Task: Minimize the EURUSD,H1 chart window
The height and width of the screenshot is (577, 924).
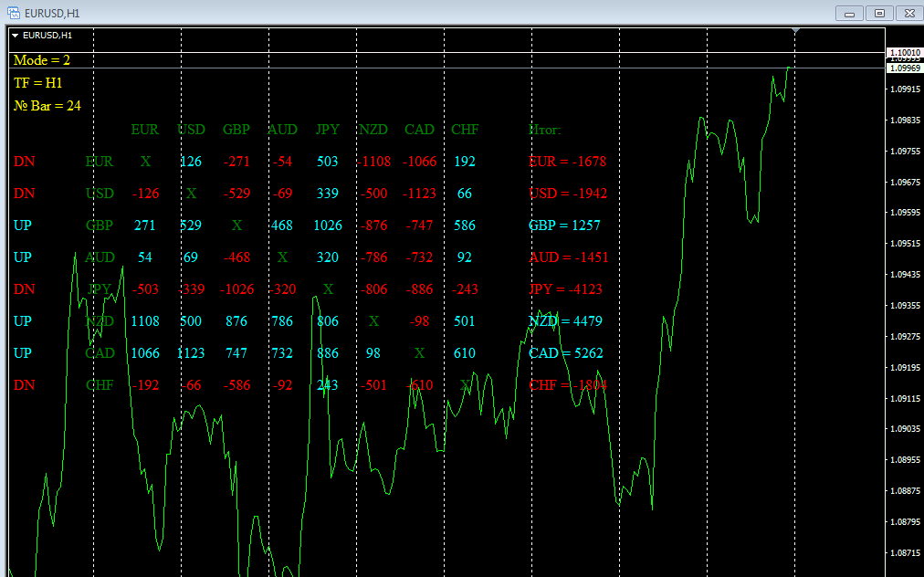Action: [x=849, y=13]
